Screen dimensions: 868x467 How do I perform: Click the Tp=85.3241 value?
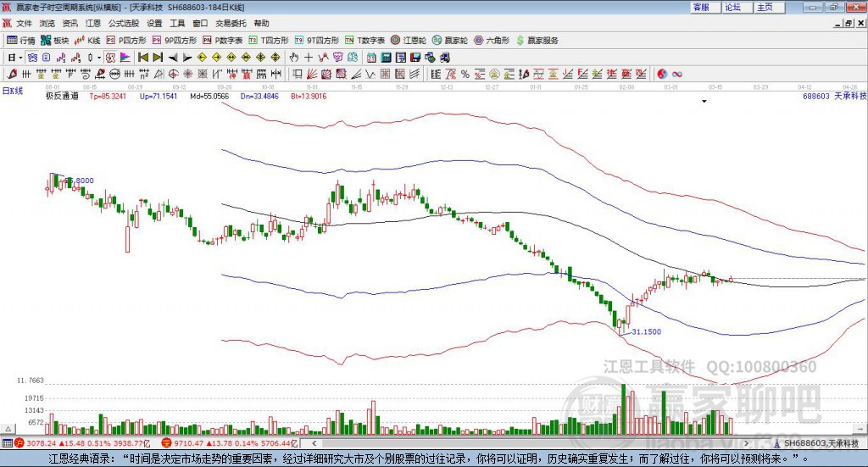(x=108, y=97)
